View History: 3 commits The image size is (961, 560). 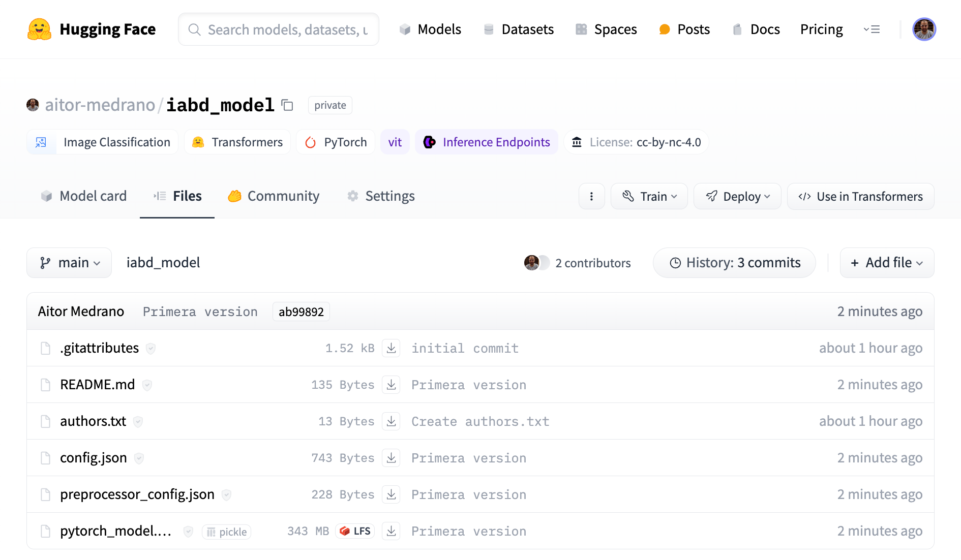pos(734,263)
